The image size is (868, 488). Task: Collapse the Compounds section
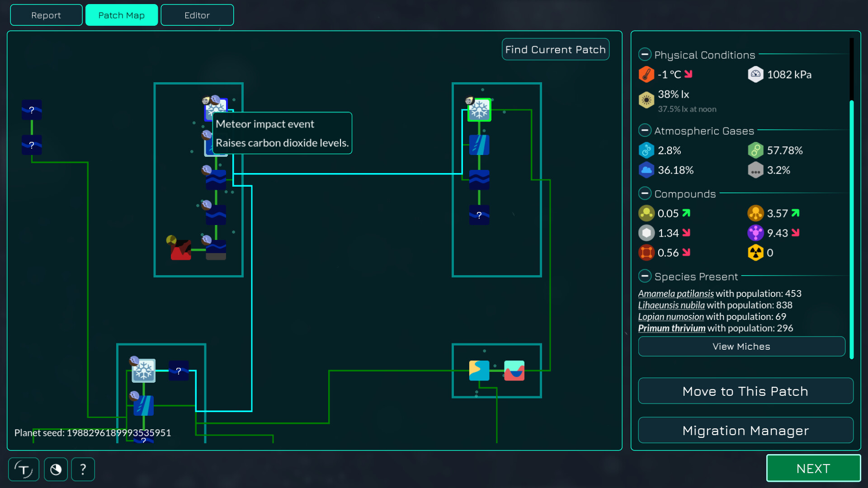click(644, 193)
